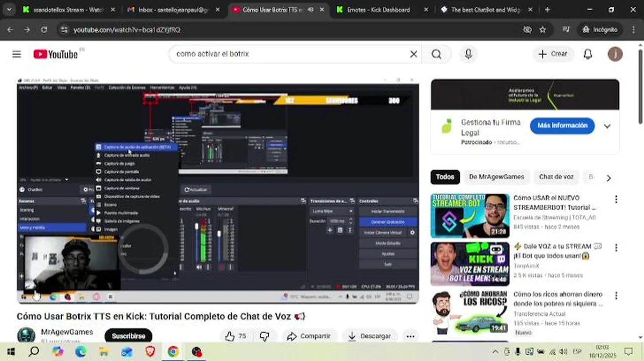Image resolution: width=644 pixels, height=361 pixels.
Task: Click the video player to pause
Action: 218,191
